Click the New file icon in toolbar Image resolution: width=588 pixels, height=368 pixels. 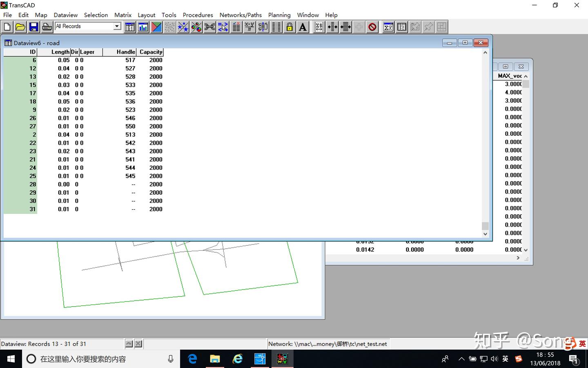[7, 27]
